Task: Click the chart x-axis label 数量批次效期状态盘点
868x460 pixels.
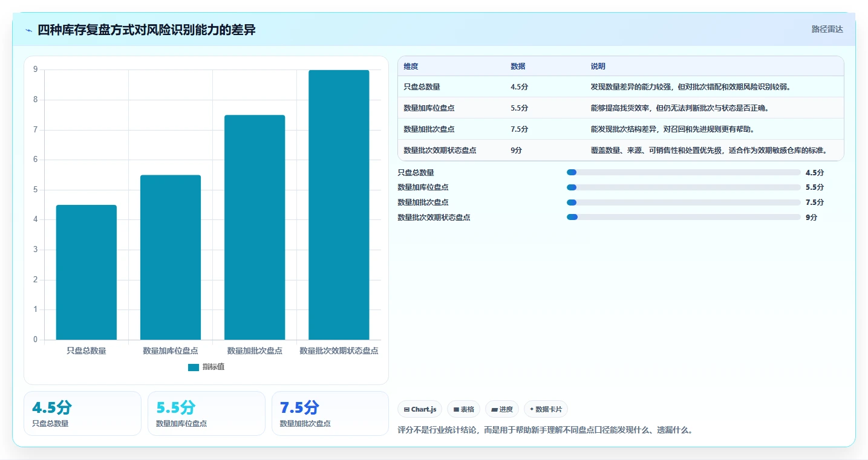Action: coord(339,351)
